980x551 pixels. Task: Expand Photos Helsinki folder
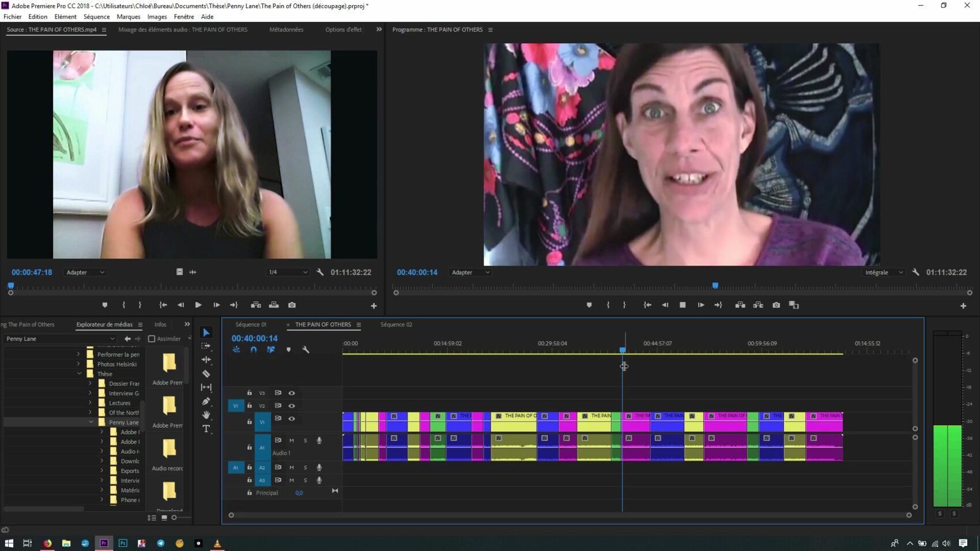78,364
